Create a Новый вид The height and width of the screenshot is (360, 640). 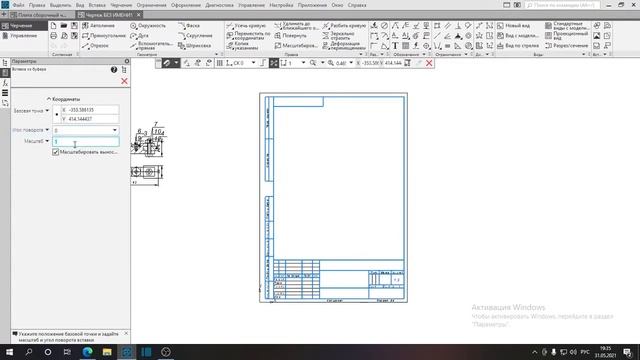513,26
